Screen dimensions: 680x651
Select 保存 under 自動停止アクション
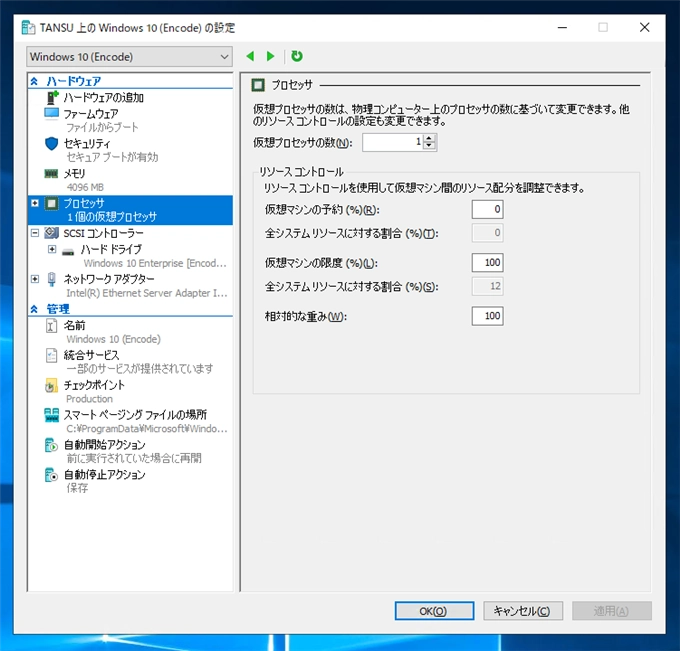pos(77,488)
